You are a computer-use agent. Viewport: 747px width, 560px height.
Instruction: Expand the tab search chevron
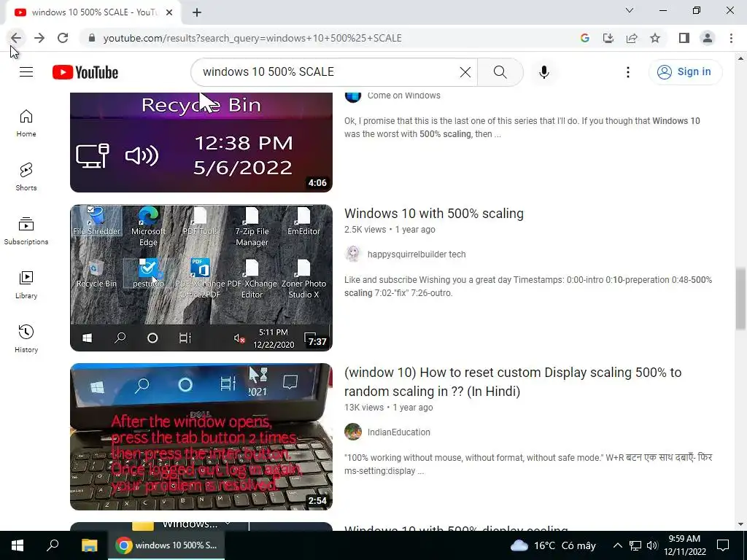pos(630,10)
